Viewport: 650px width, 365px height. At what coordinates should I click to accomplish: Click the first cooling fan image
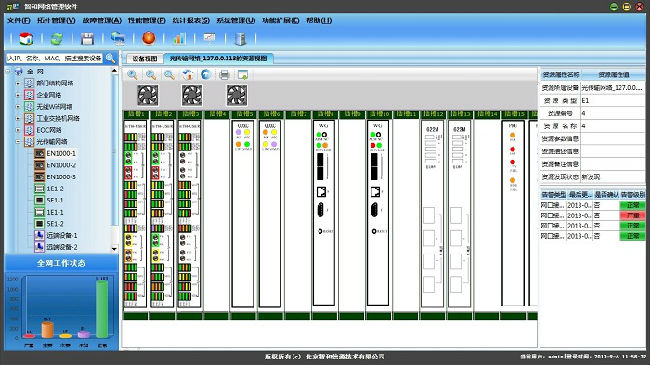[148, 95]
